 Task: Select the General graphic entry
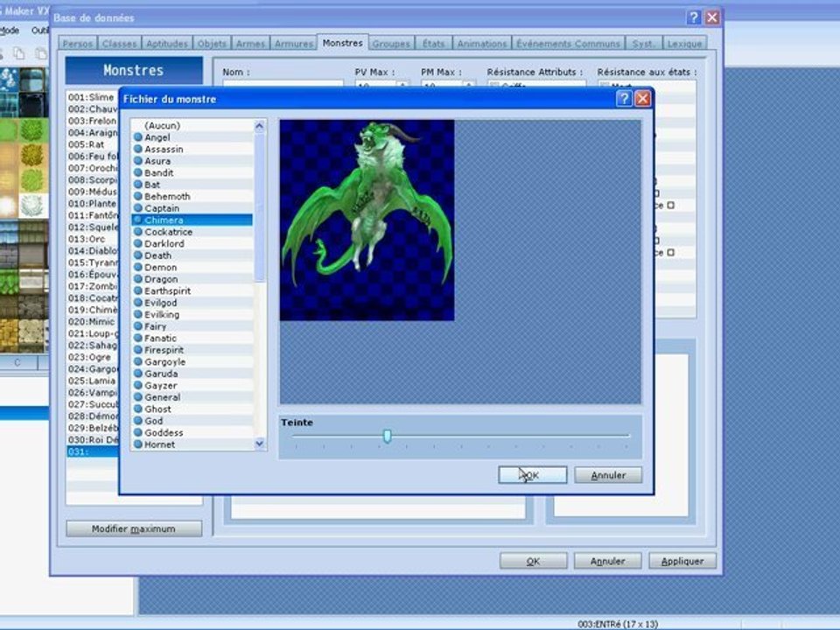pyautogui.click(x=192, y=397)
